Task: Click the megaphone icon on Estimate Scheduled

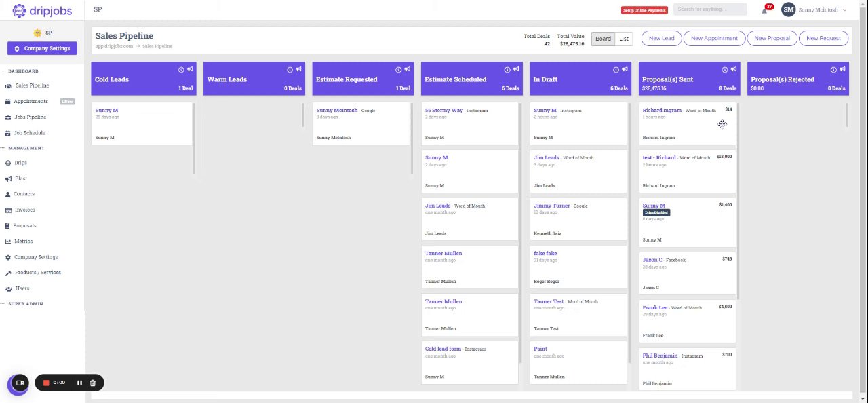Action: coord(516,69)
